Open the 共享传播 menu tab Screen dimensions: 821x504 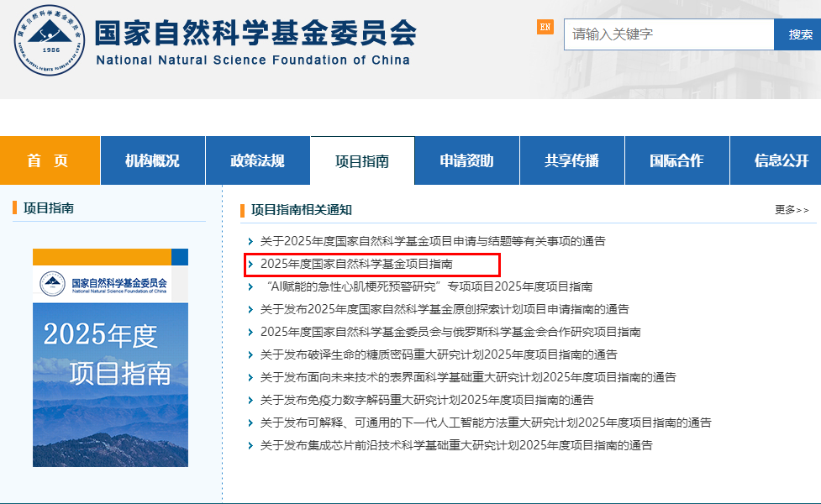tap(571, 160)
